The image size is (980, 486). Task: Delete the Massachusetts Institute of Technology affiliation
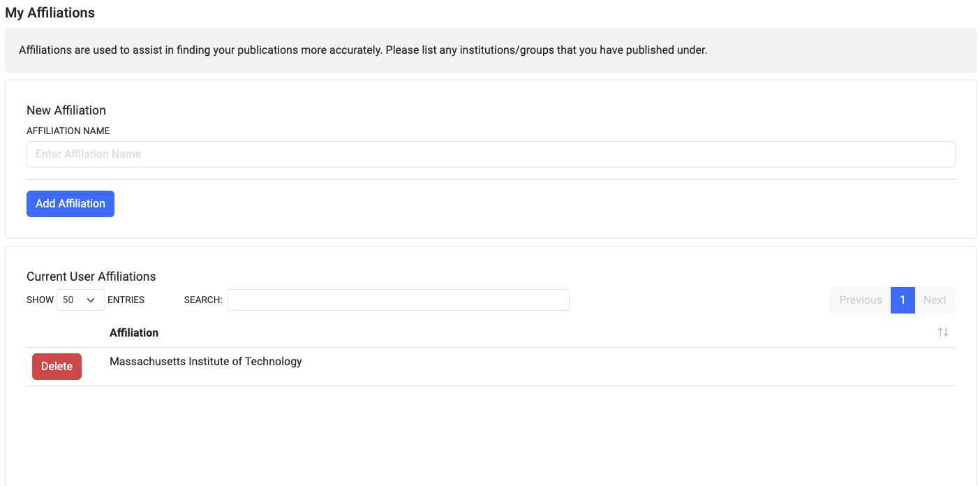[x=57, y=367]
